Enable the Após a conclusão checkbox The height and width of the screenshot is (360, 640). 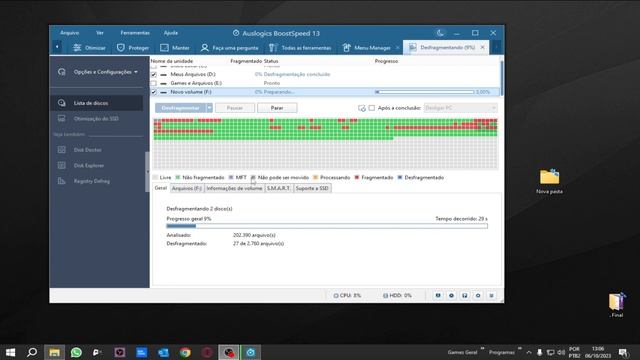[371, 108]
